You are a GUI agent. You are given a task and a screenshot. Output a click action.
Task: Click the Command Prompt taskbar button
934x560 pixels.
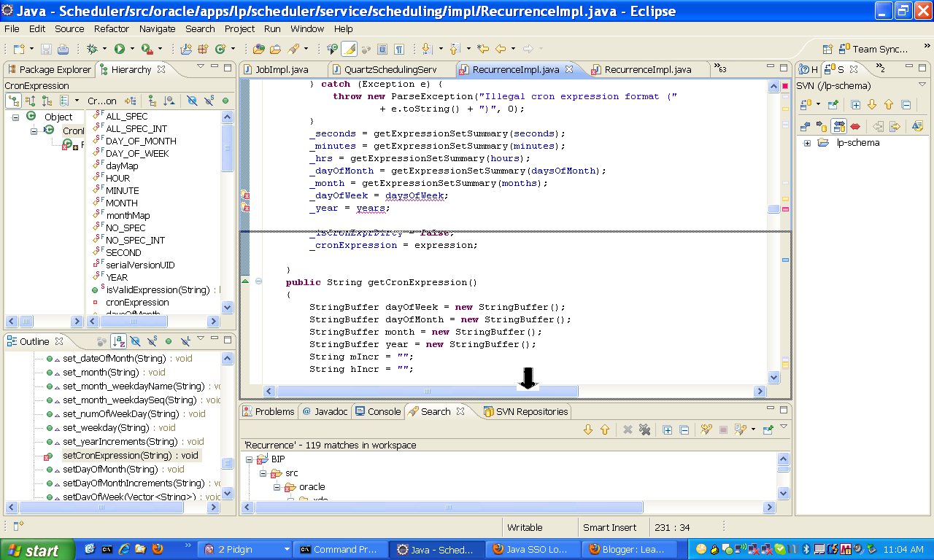click(340, 548)
